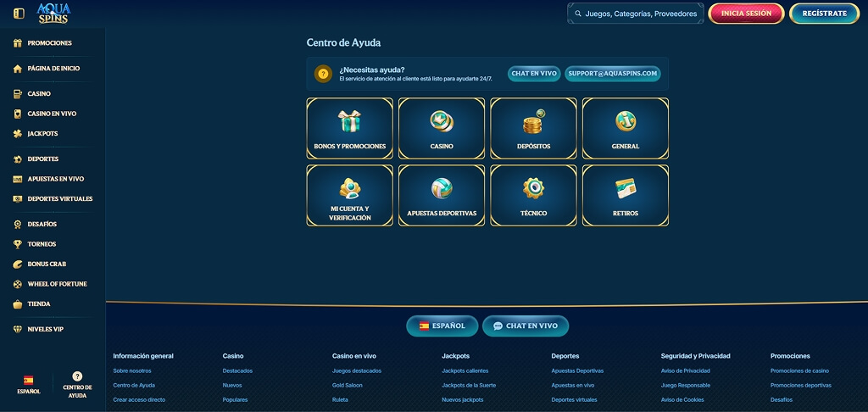Image resolution: width=868 pixels, height=412 pixels.
Task: Click the Regístrate button
Action: coord(824,14)
